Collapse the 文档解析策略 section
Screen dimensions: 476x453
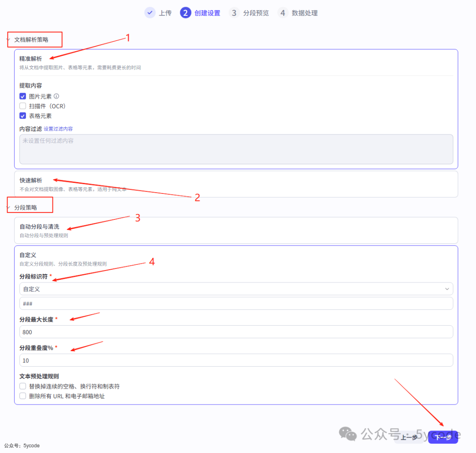click(8, 40)
